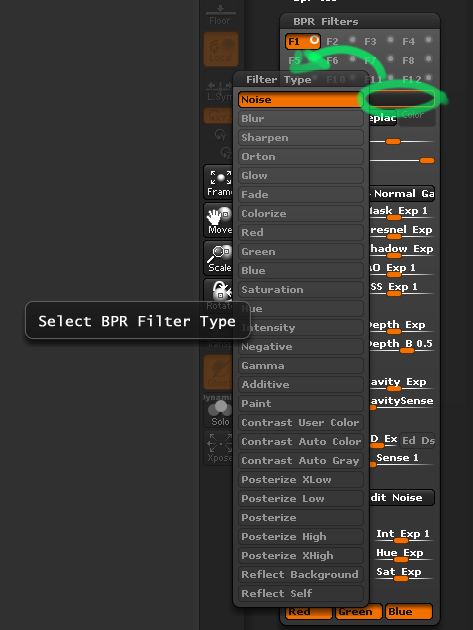Activate the F2 filter slot

[x=340, y=42]
